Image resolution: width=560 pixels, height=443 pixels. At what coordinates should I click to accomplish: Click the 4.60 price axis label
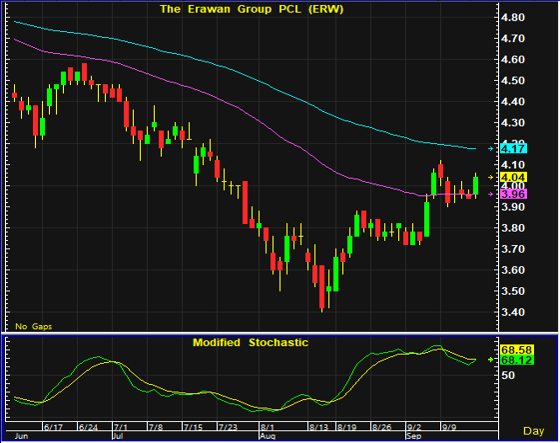coord(513,60)
